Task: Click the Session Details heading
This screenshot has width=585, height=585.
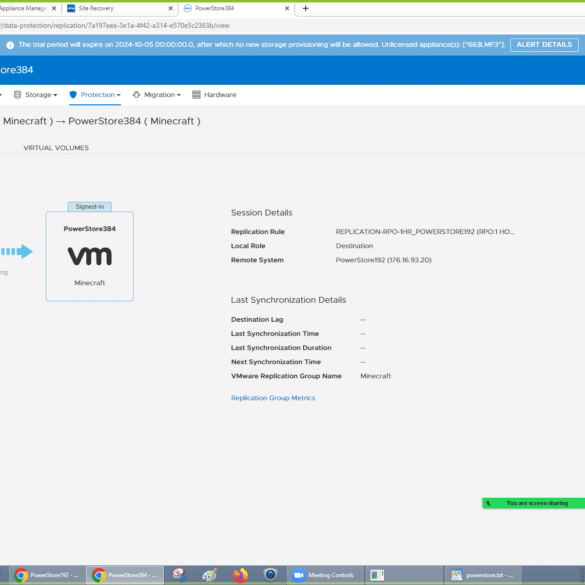Action: click(x=262, y=213)
